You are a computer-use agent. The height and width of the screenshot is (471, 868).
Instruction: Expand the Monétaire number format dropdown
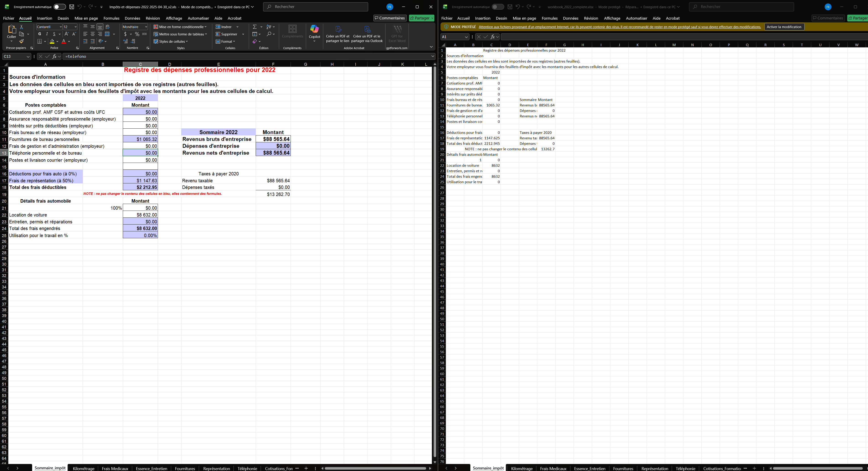click(146, 27)
